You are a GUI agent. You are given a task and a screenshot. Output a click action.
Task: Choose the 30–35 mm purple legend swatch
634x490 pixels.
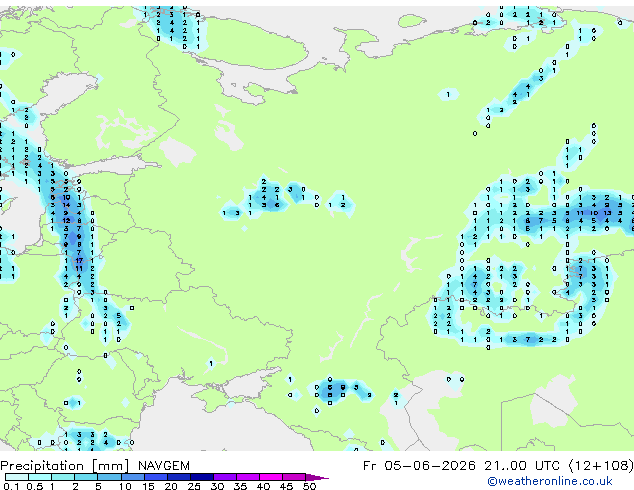click(x=225, y=477)
